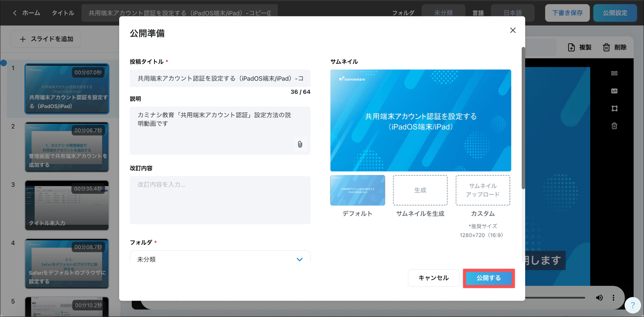This screenshot has height=317, width=644.
Task: Open the help question mark button
Action: coord(633,305)
